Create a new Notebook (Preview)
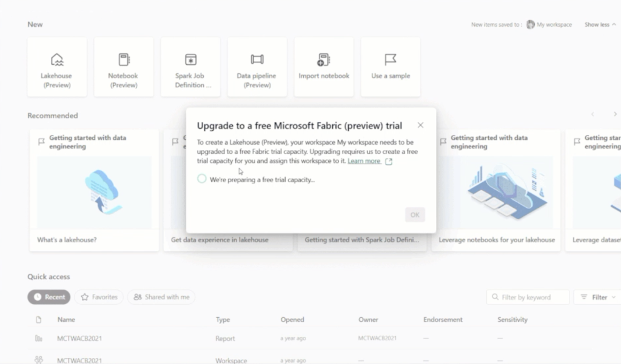This screenshot has height=364, width=621. 124,67
